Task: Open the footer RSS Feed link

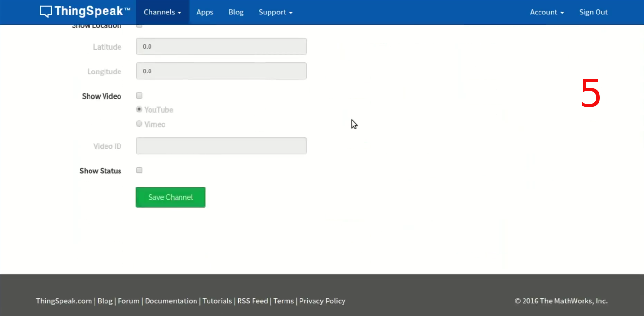Action: [x=253, y=301]
